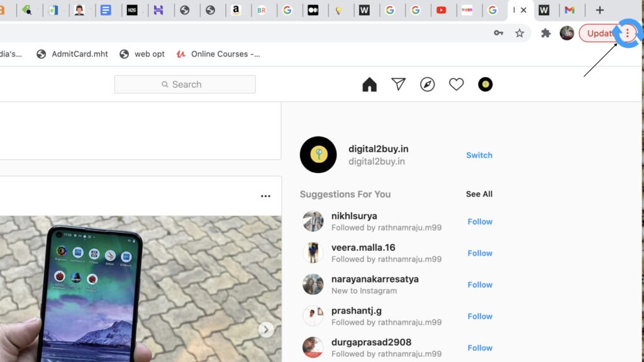The width and height of the screenshot is (644, 362).
Task: Open the Explore compass icon
Action: point(427,85)
